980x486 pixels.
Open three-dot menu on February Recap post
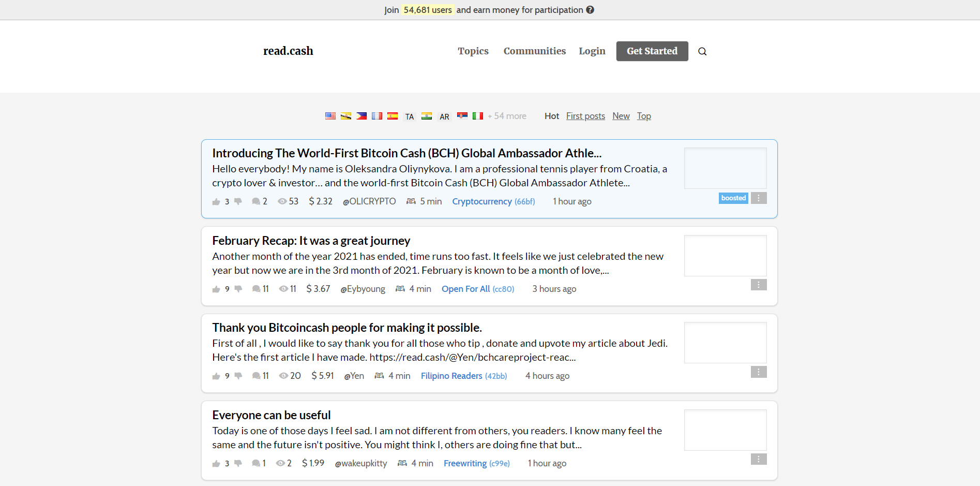point(759,285)
